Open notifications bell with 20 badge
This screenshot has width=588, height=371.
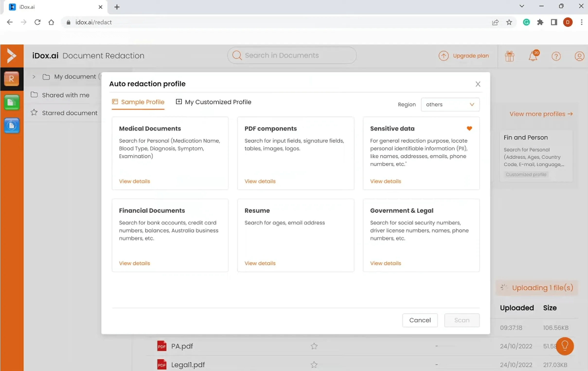click(x=533, y=56)
